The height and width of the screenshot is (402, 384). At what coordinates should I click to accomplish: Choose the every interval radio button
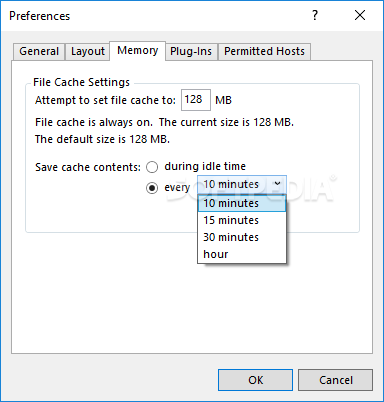[152, 188]
